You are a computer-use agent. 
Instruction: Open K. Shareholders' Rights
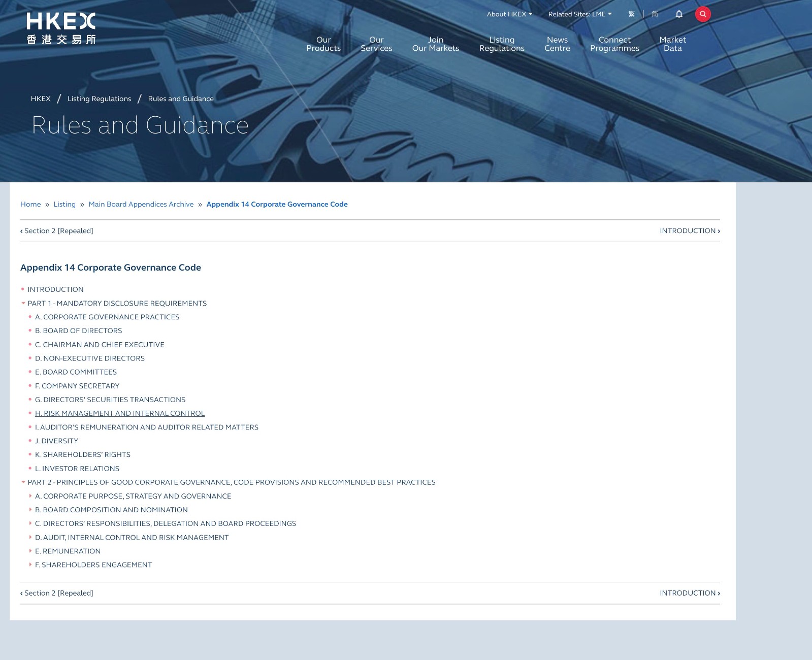point(83,454)
